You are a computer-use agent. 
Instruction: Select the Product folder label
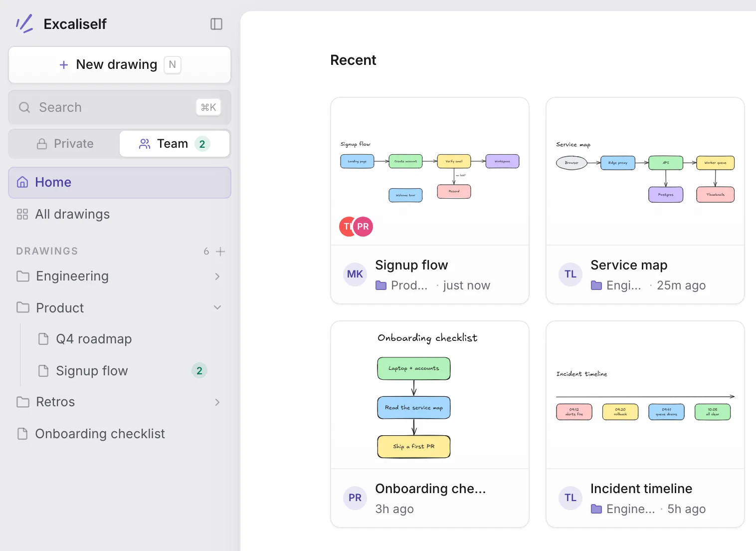point(60,308)
